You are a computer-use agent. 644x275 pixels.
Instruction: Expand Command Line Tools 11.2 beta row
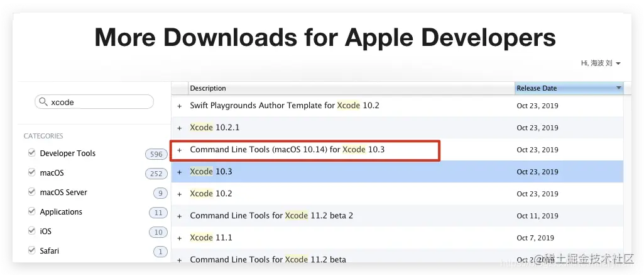click(x=180, y=260)
